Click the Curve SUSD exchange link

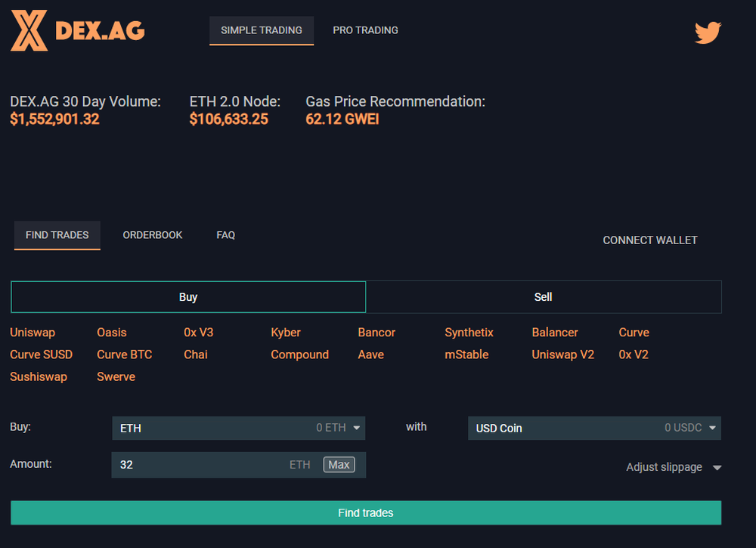point(41,354)
